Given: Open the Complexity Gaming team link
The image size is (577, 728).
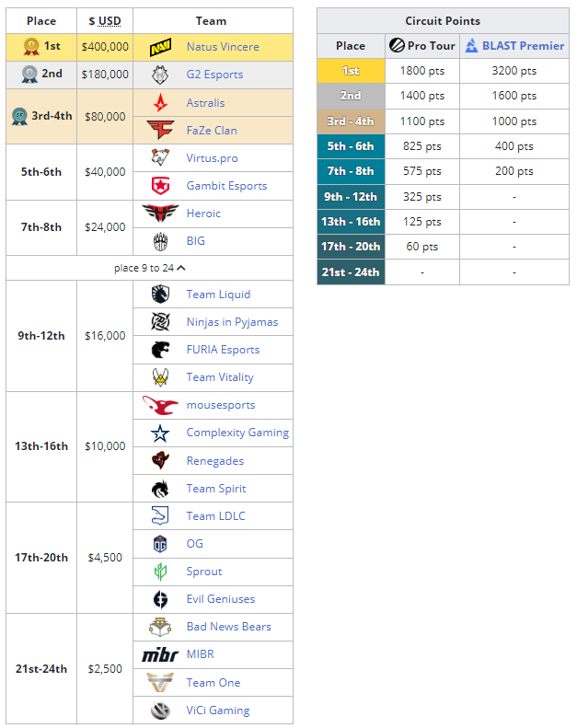Looking at the screenshot, I should [x=237, y=433].
